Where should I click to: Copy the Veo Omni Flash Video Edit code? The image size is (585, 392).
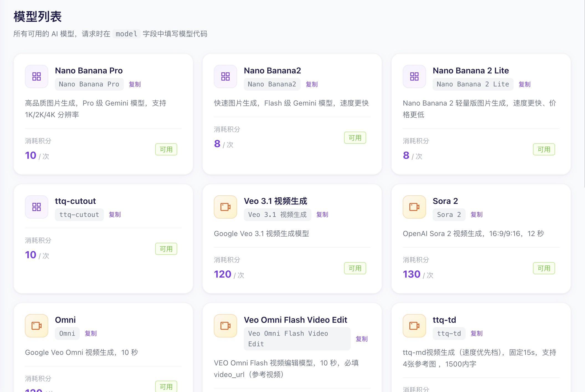tap(361, 339)
